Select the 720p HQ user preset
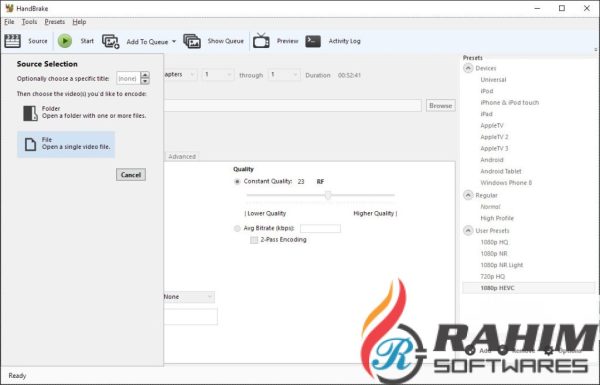Image resolution: width=600 pixels, height=385 pixels. coord(492,277)
